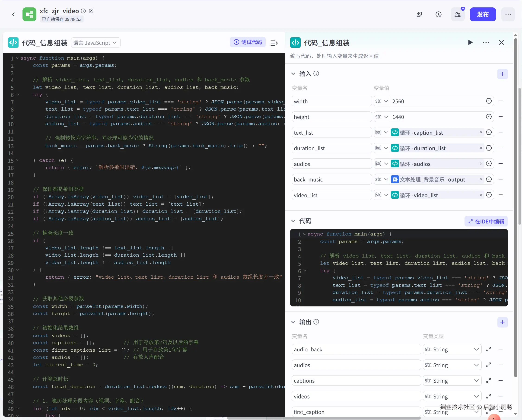Collapse the 输入 section
The image size is (522, 420).
click(x=293, y=73)
